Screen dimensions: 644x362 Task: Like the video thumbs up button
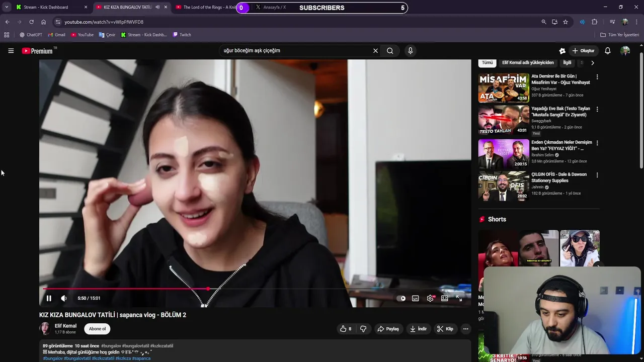pos(346,329)
